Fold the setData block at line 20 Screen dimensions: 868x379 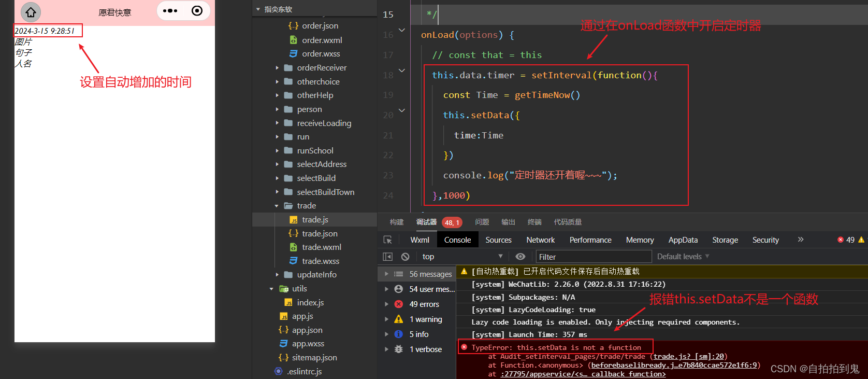click(402, 110)
